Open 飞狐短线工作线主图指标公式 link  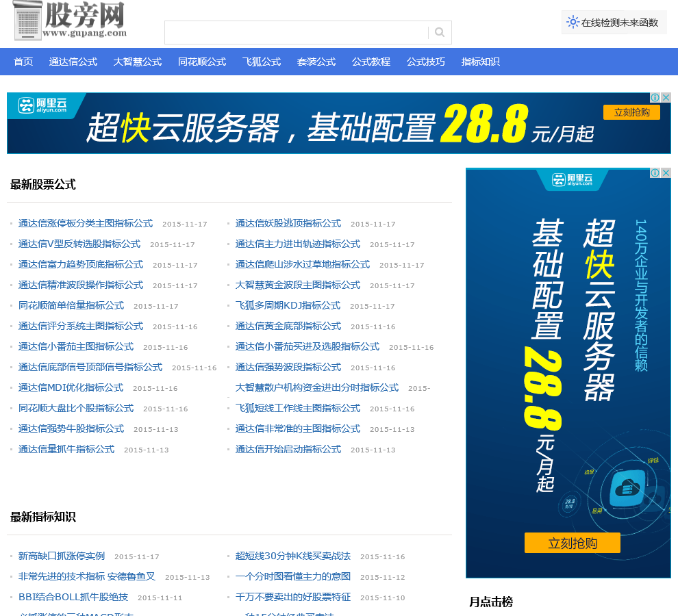click(x=298, y=409)
